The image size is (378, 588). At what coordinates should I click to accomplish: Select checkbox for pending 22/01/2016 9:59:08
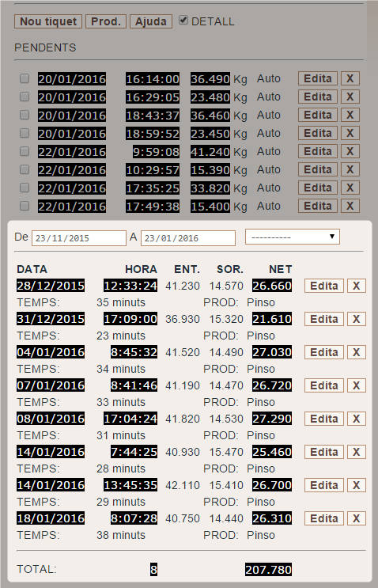click(25, 151)
